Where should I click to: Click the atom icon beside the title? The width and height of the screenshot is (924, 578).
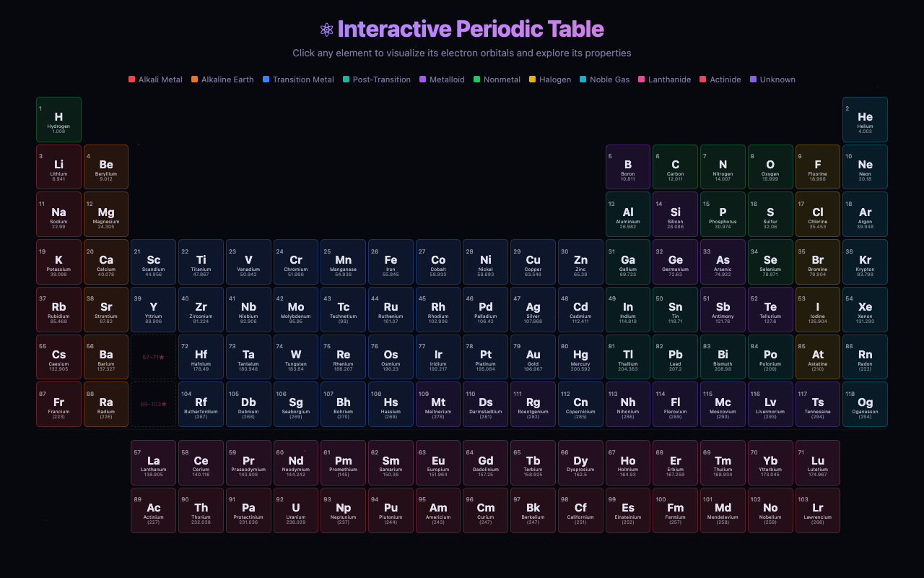click(x=327, y=30)
